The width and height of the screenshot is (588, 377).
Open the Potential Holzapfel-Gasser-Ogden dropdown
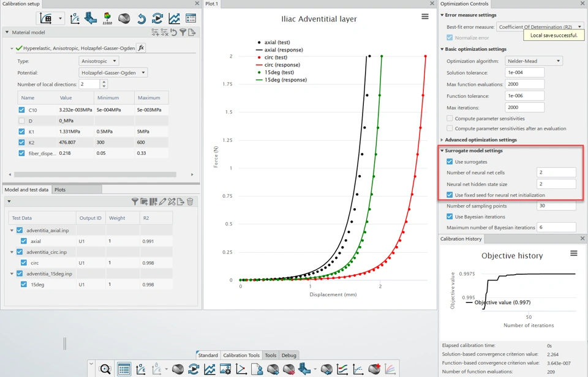pyautogui.click(x=113, y=72)
